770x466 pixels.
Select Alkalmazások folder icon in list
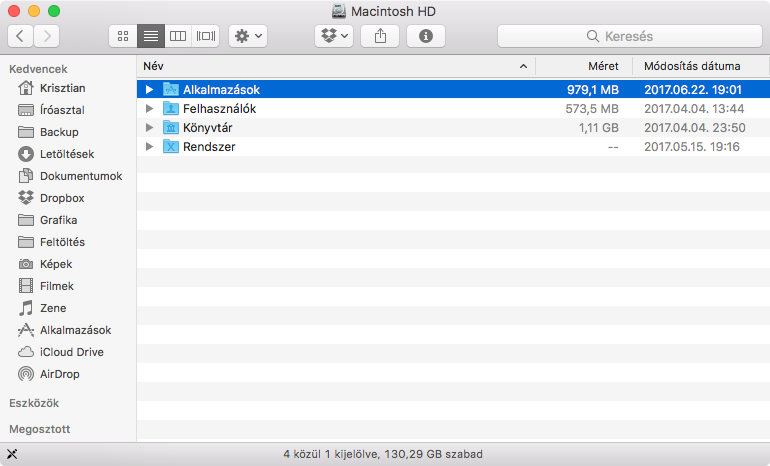click(x=170, y=89)
